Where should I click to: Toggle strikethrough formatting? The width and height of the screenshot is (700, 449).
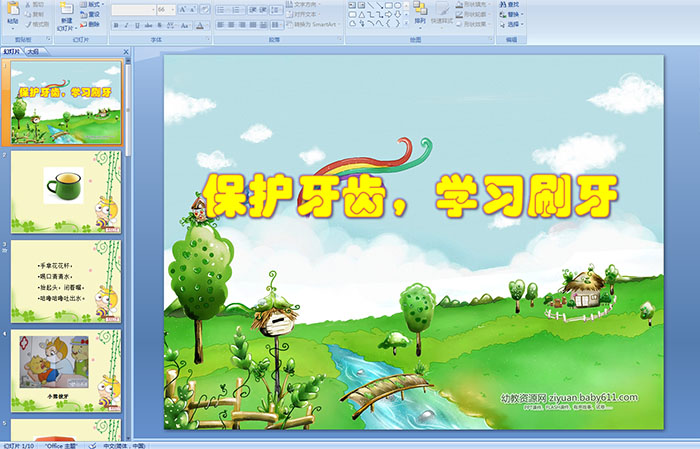pos(148,25)
